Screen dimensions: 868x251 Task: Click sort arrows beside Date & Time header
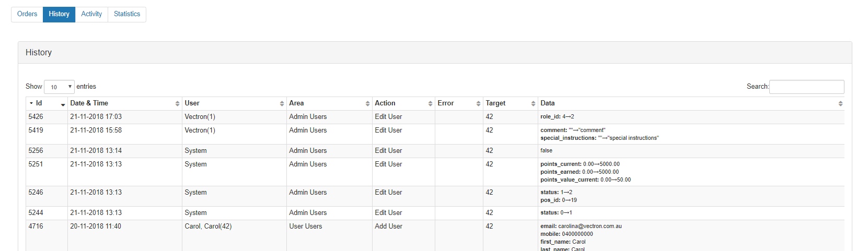[x=177, y=104]
